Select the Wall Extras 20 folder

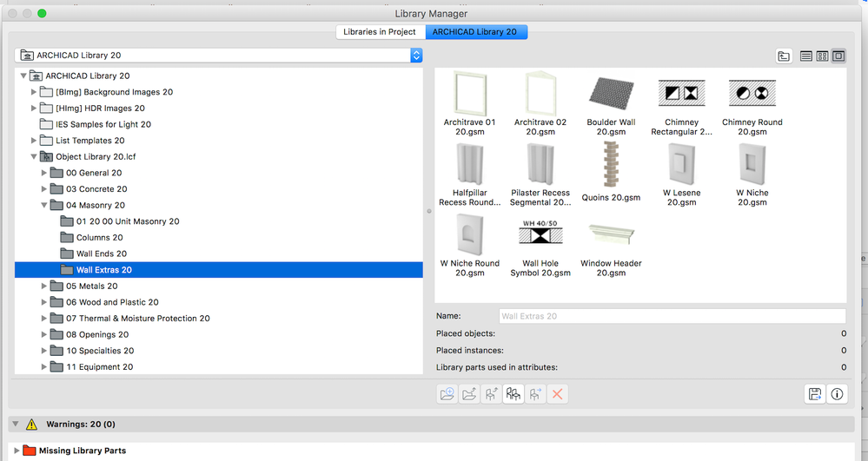pos(219,269)
